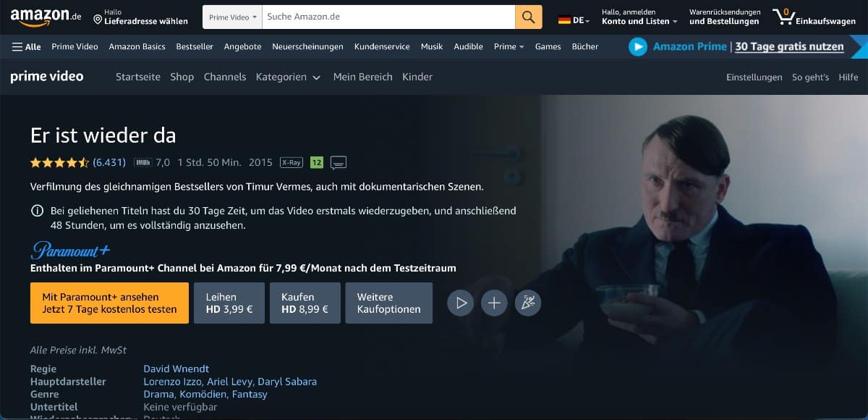868x420 pixels.
Task: Go to Prime Video in nav bar
Action: (x=75, y=46)
